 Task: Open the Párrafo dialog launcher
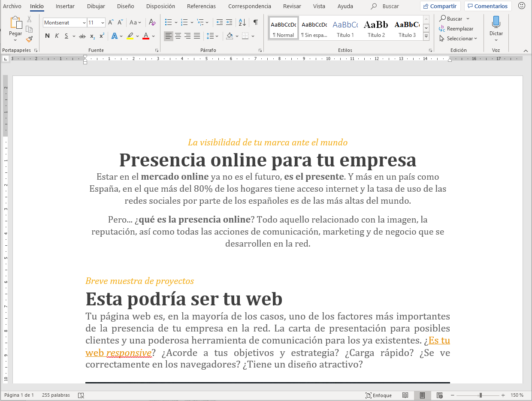click(260, 50)
